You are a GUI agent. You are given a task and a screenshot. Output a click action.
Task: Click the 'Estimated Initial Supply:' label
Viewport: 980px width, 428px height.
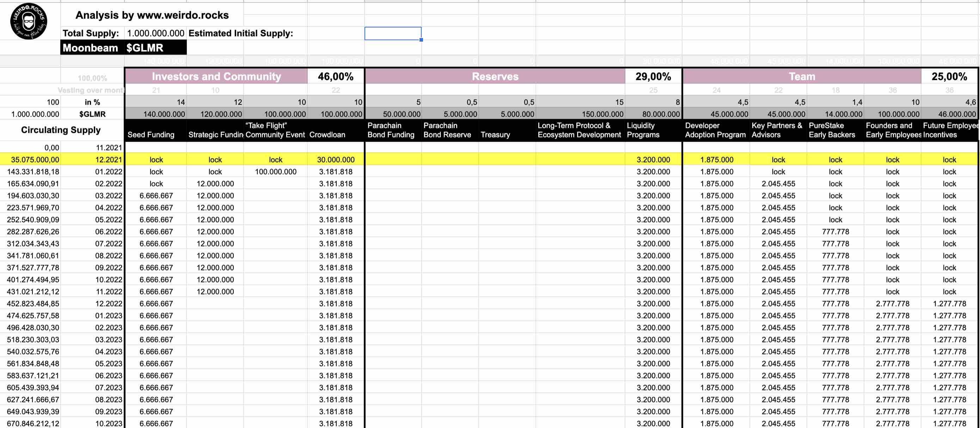coord(241,33)
